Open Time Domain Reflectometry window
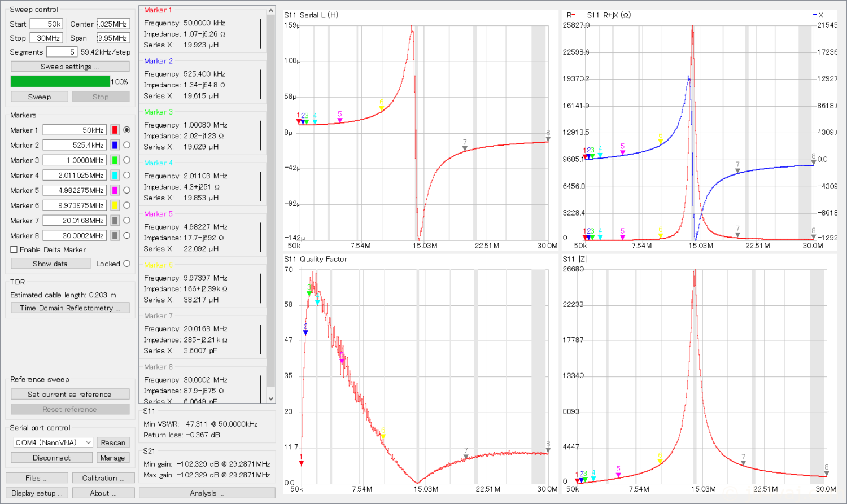Screen dimensions: 847x504 tap(70, 308)
